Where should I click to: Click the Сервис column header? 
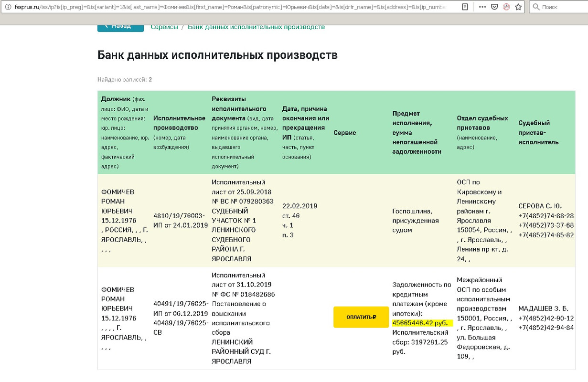345,132
